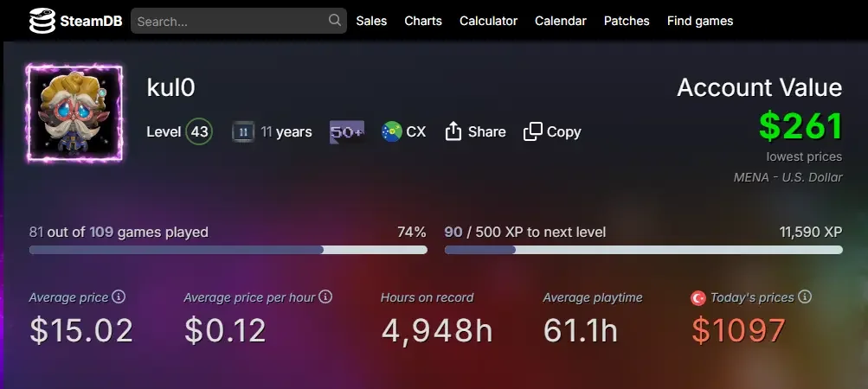Click the Hours on record label
Viewport: 868px width, 389px height.
(x=427, y=297)
